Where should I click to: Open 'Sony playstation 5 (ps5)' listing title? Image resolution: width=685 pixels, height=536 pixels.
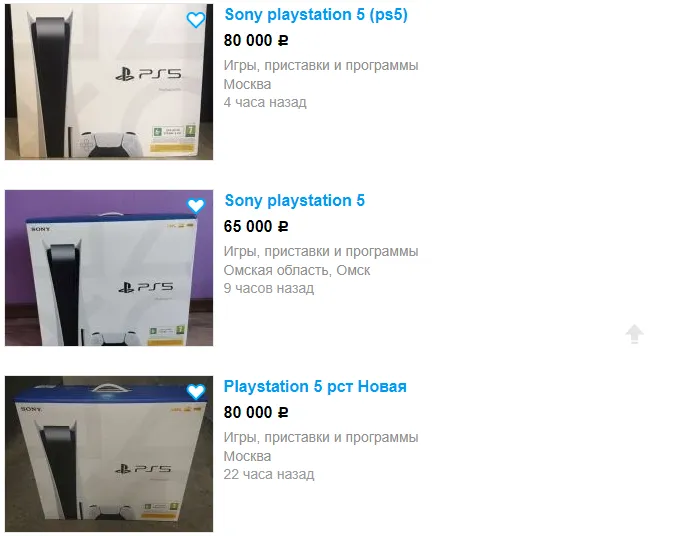pyautogui.click(x=316, y=14)
